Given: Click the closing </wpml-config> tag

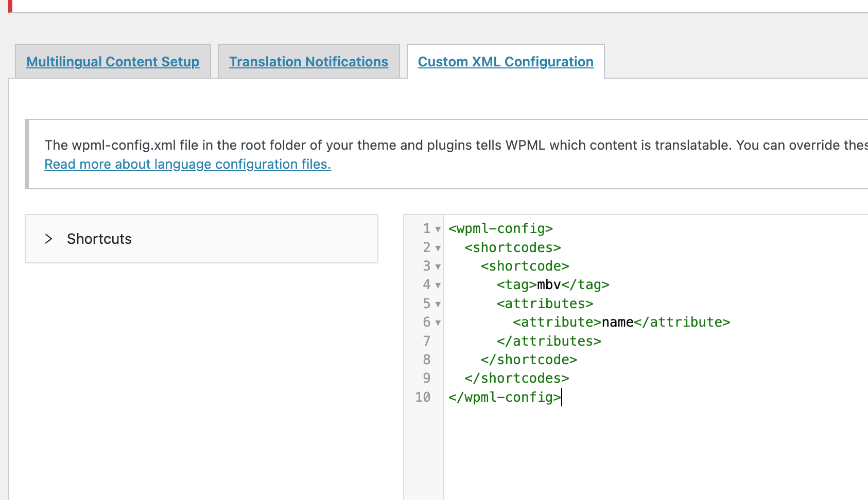Looking at the screenshot, I should [x=505, y=397].
